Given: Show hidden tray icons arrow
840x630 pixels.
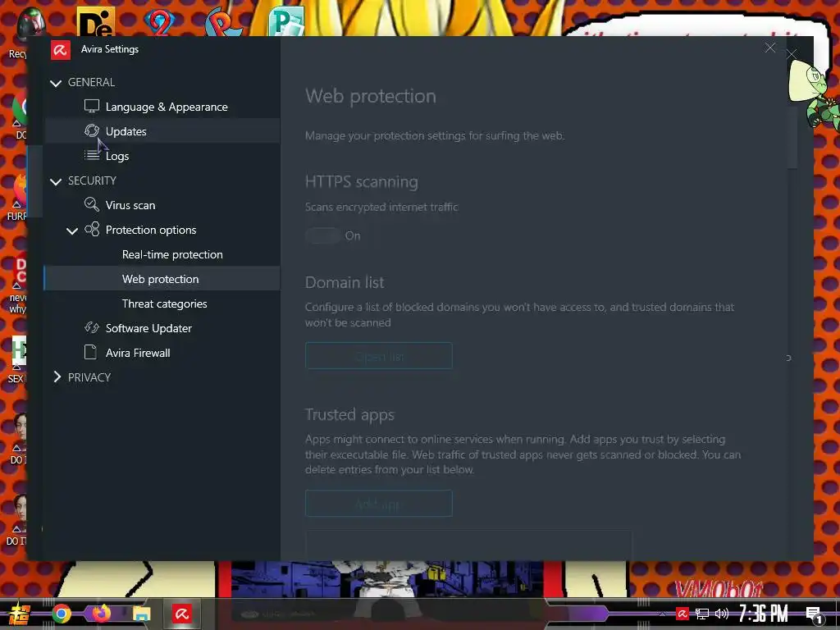Looking at the screenshot, I should [663, 614].
